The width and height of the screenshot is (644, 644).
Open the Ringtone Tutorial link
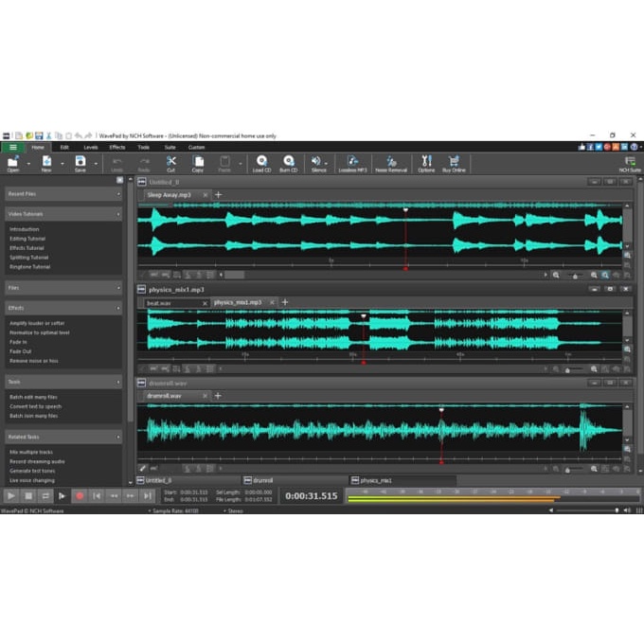click(x=28, y=267)
